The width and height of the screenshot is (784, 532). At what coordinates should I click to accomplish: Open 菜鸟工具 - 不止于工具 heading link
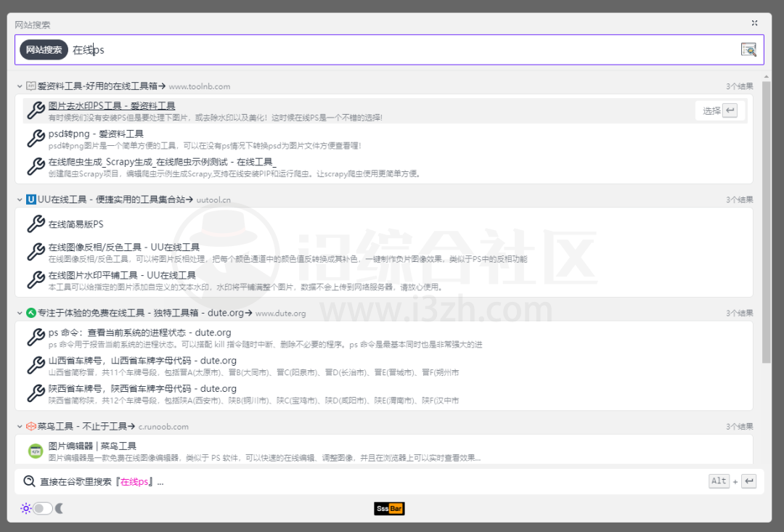pyautogui.click(x=86, y=427)
